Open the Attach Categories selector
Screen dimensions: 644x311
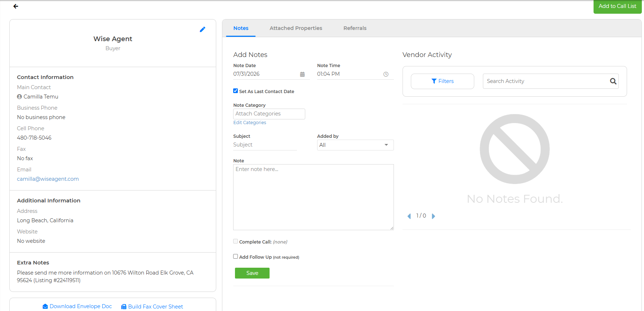(x=269, y=114)
